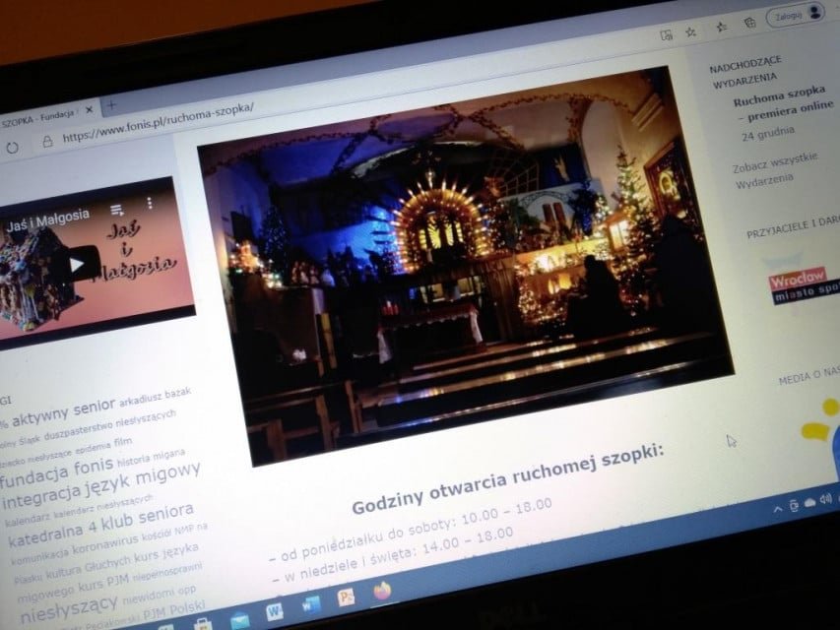840x630 pixels.
Task: Select the 'katedralna 4' tag
Action: [x=53, y=533]
